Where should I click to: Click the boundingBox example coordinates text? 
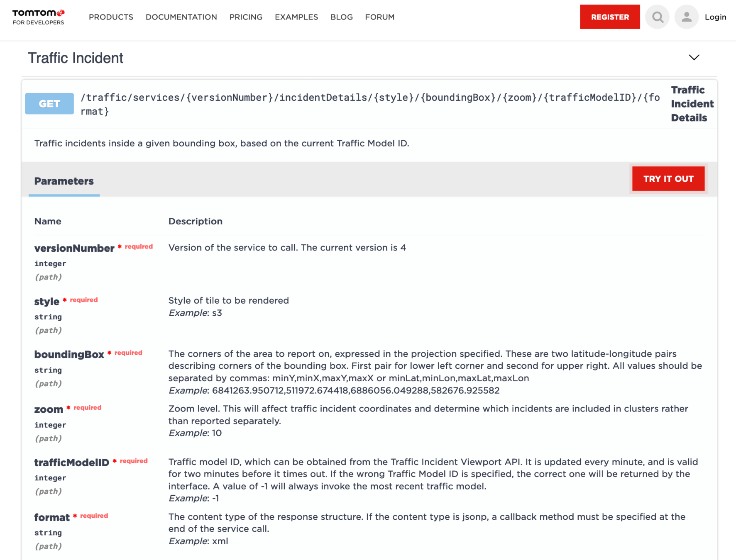tap(334, 390)
